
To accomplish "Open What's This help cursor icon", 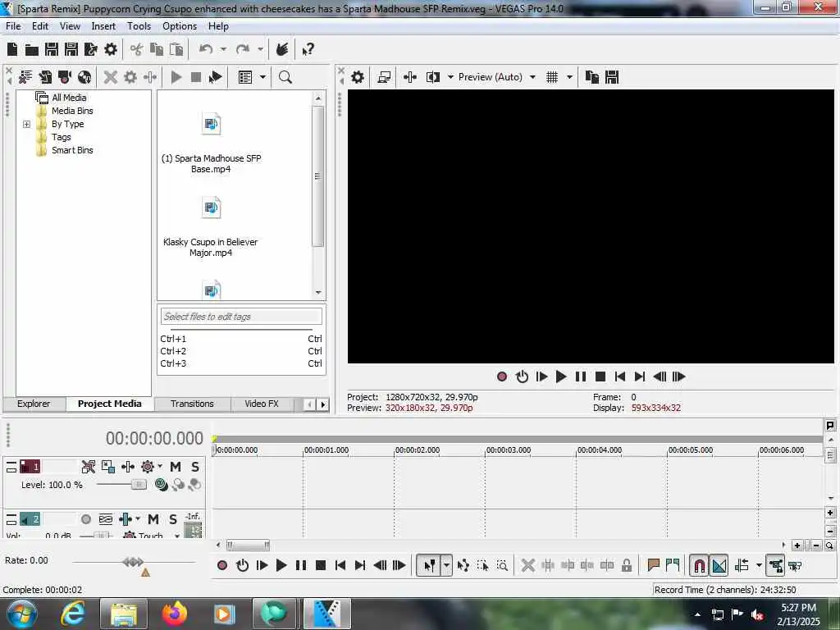I will pyautogui.click(x=308, y=50).
